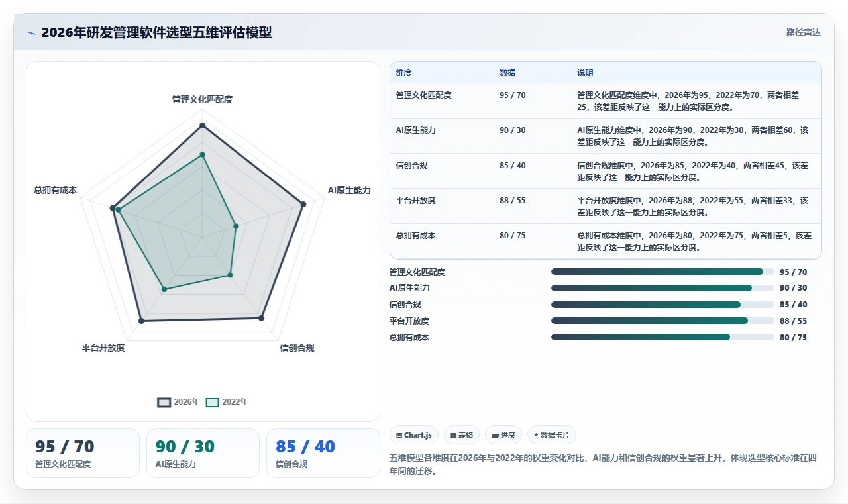The width and height of the screenshot is (848, 504).
Task: Open the 95 / 70 管理文化匹配度 card
Action: click(83, 453)
